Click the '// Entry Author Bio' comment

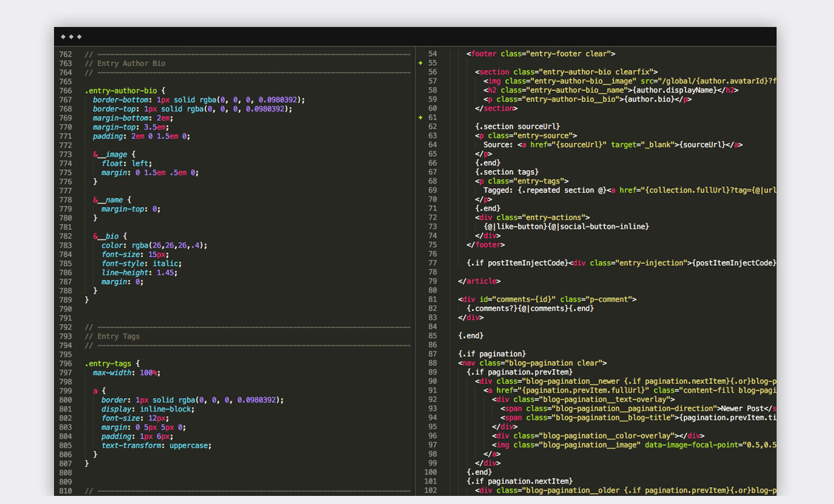[125, 63]
